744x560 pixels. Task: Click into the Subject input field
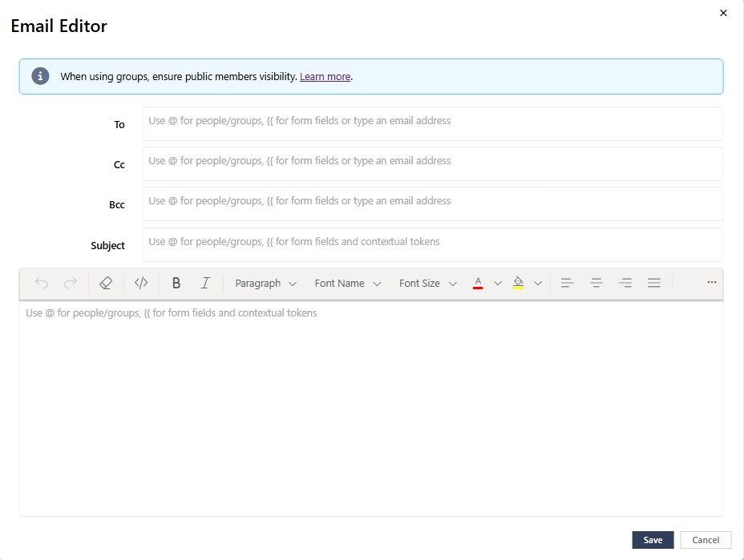coord(432,244)
